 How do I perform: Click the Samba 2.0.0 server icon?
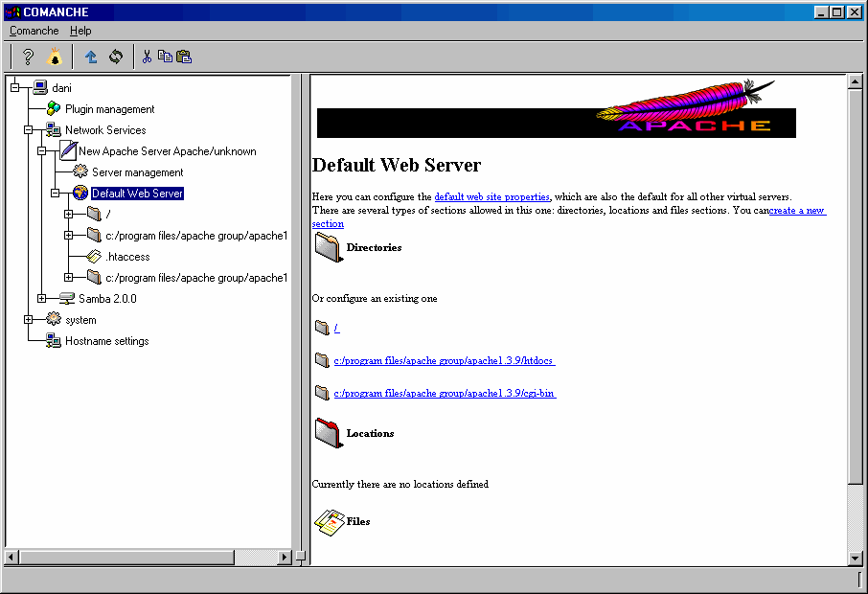(x=67, y=298)
